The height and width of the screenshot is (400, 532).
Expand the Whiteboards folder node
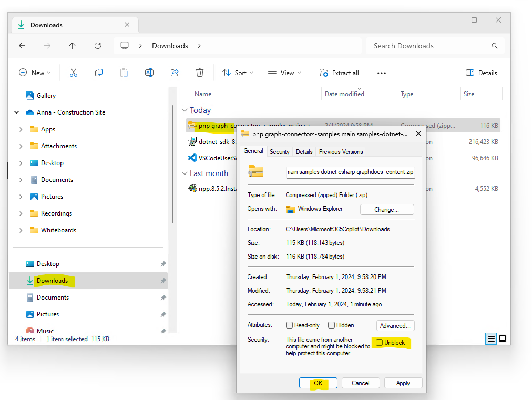click(21, 230)
